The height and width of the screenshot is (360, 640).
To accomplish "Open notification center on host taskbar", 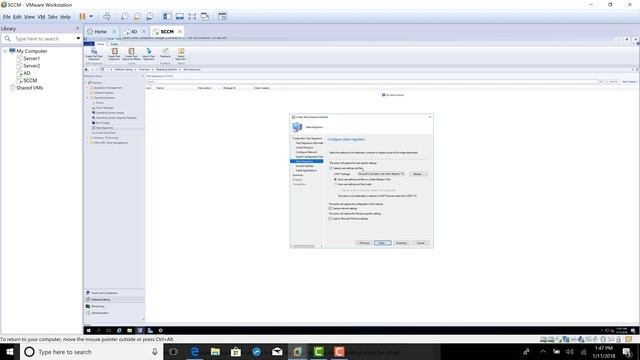I will pyautogui.click(x=627, y=352).
